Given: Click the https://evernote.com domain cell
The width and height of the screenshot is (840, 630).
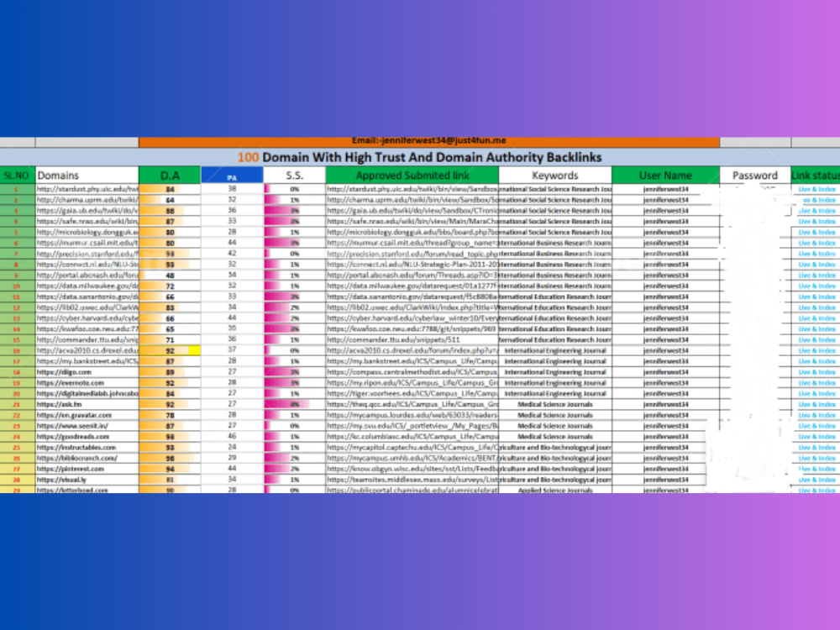Looking at the screenshot, I should coord(87,382).
